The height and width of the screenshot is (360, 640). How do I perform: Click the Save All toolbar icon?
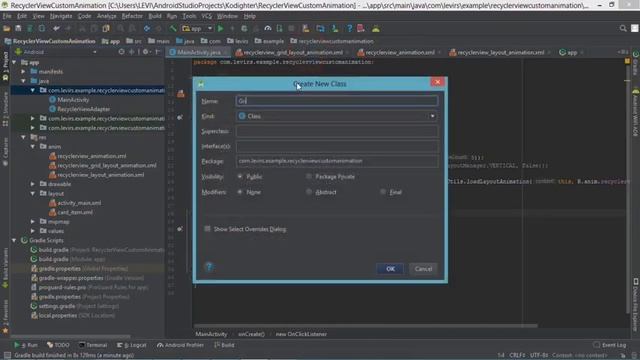click(x=18, y=29)
